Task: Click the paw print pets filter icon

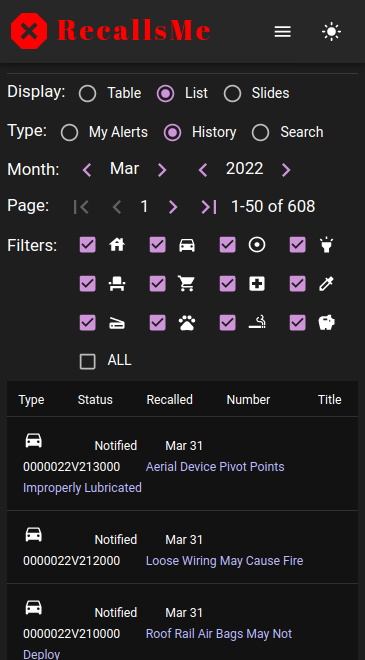Action: pyautogui.click(x=187, y=323)
